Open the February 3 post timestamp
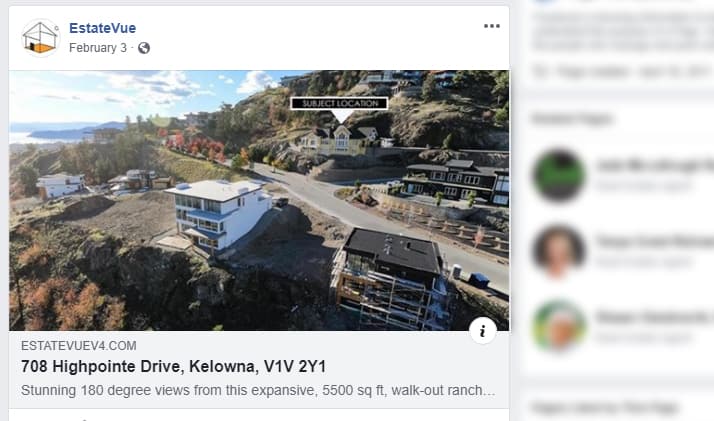 [x=98, y=48]
